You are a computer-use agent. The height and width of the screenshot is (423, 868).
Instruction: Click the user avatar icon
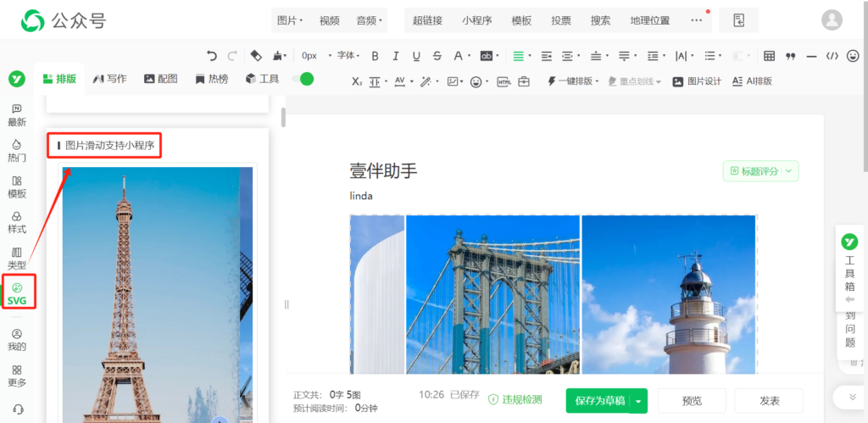(x=832, y=20)
